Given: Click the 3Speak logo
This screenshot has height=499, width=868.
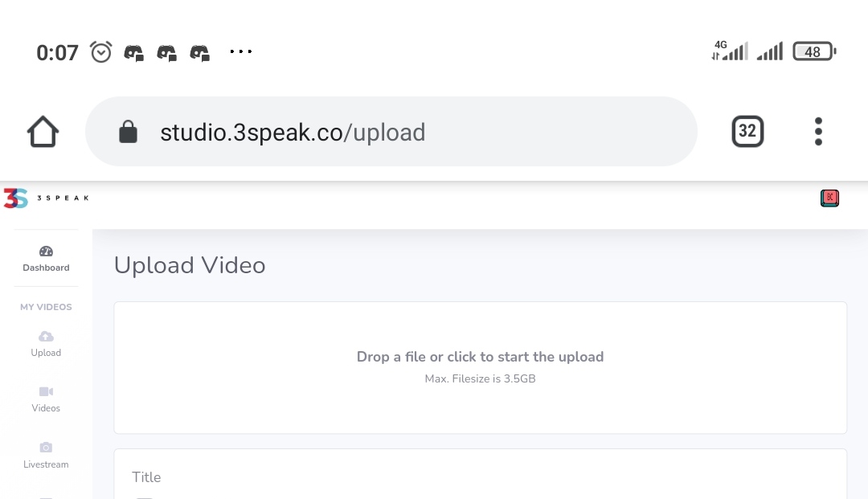Looking at the screenshot, I should point(46,198).
